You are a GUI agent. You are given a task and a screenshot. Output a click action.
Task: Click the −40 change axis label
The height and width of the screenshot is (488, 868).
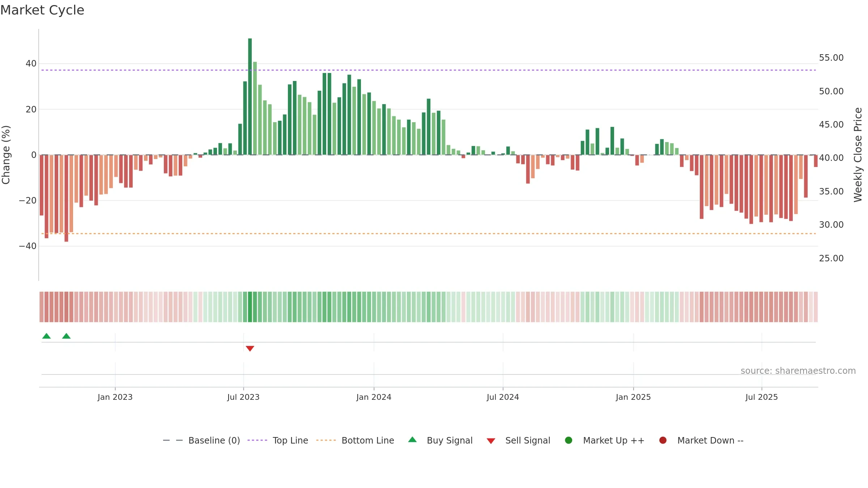click(x=28, y=246)
